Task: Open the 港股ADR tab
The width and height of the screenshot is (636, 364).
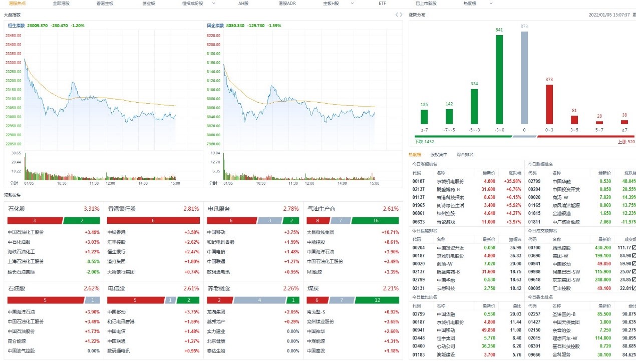Action: [x=287, y=3]
